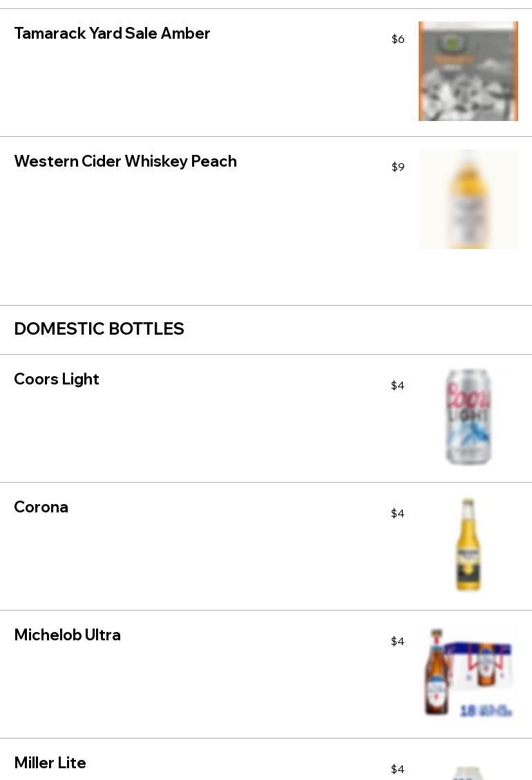Open the Western Cider Whiskey Peach item
Viewport: 532px width, 780px height.
125,161
